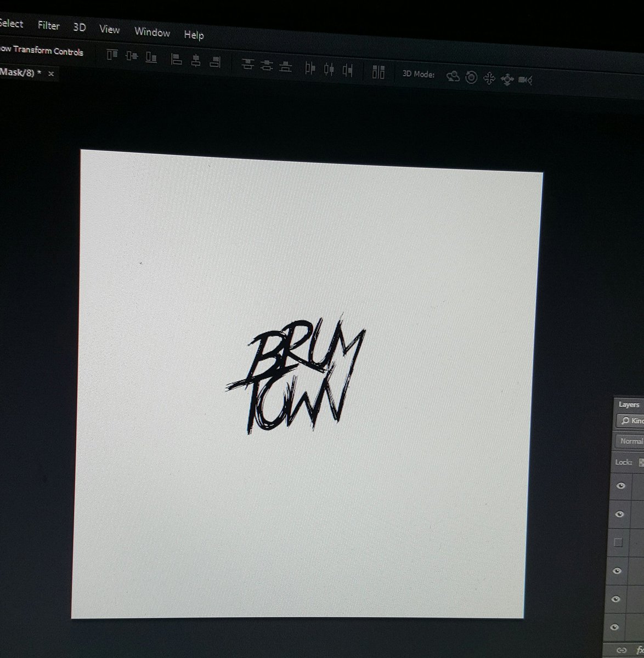Open the Window menu

click(152, 32)
